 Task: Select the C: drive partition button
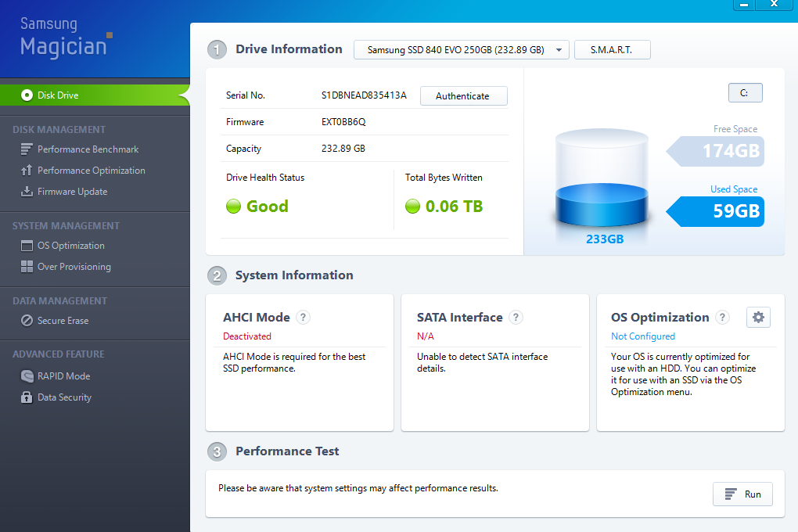pyautogui.click(x=745, y=93)
